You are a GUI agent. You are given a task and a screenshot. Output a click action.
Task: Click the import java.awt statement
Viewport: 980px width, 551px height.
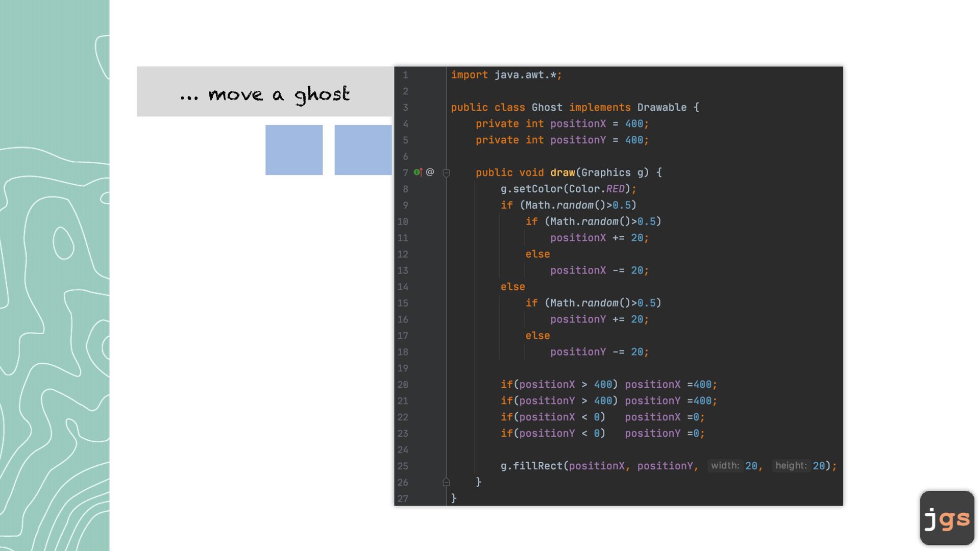coord(506,75)
